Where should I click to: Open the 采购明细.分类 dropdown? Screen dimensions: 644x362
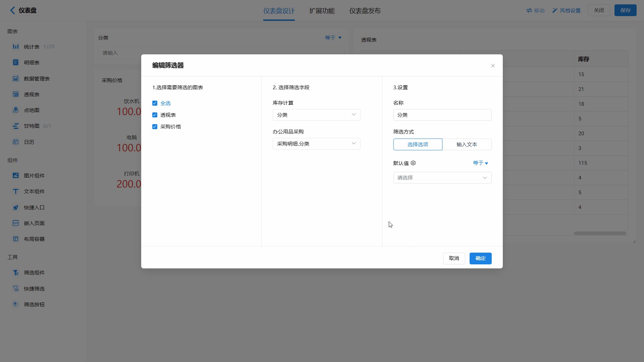(x=316, y=144)
